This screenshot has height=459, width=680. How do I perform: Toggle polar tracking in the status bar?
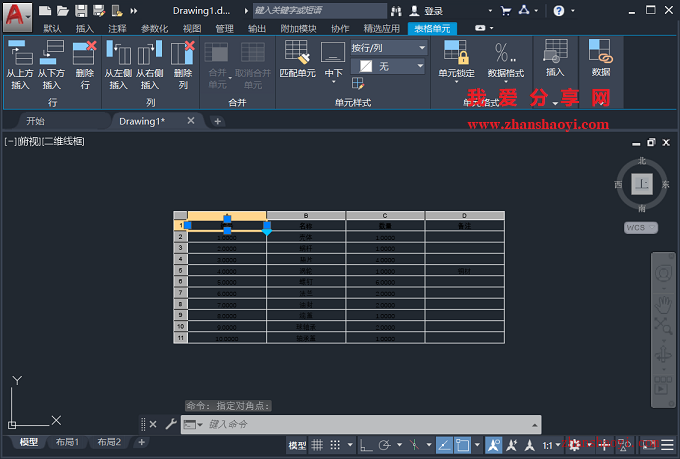385,445
